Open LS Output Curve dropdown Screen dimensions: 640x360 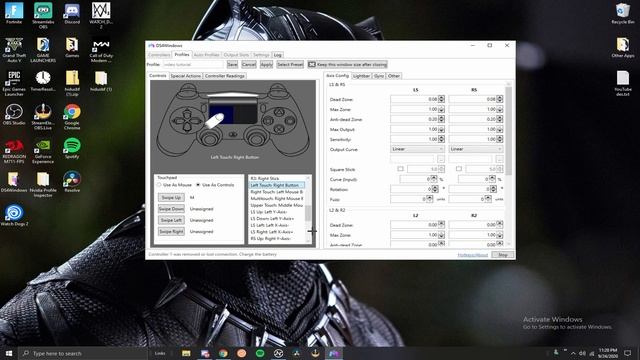pos(417,149)
